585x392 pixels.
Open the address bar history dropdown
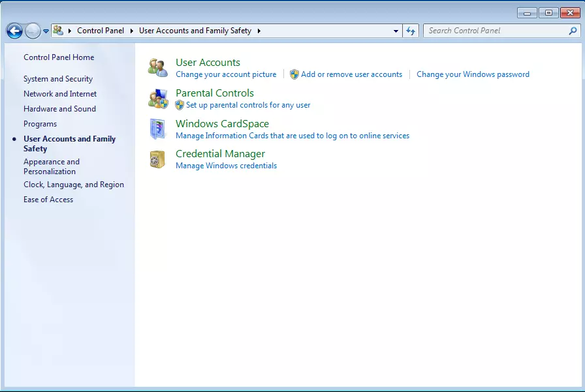(x=396, y=31)
